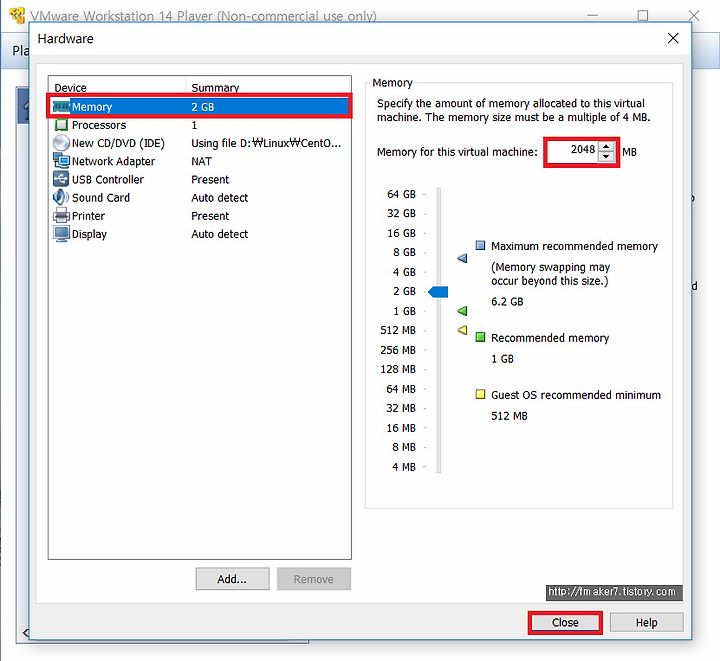Click the USB Controller icon
Screen dimensions: 720x661
[x=61, y=179]
